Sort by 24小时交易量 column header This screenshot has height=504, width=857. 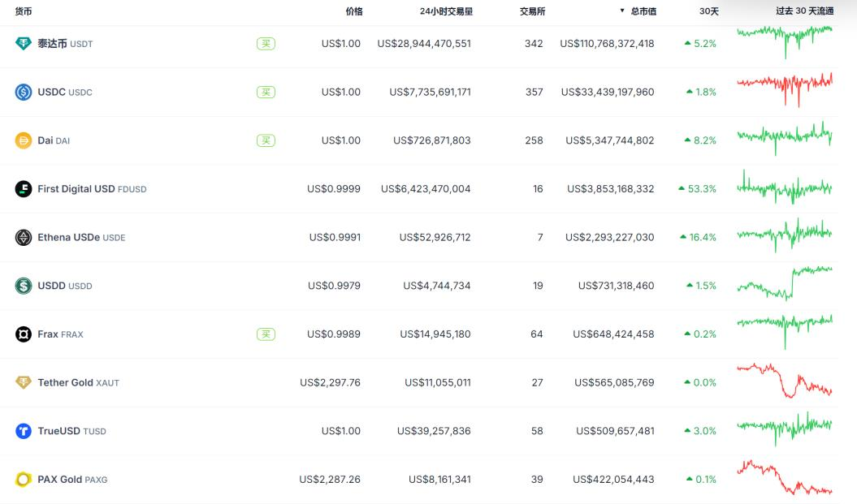(446, 11)
